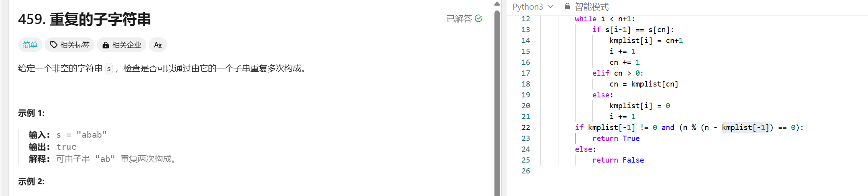This screenshot has height=196, width=868.
Task: Open the Python3 language dropdown
Action: 533,6
